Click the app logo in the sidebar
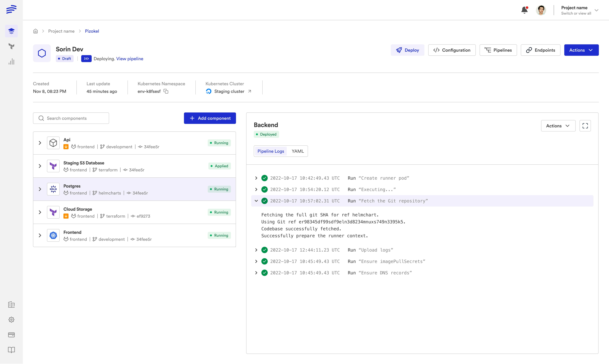The image size is (609, 364). 11,9
